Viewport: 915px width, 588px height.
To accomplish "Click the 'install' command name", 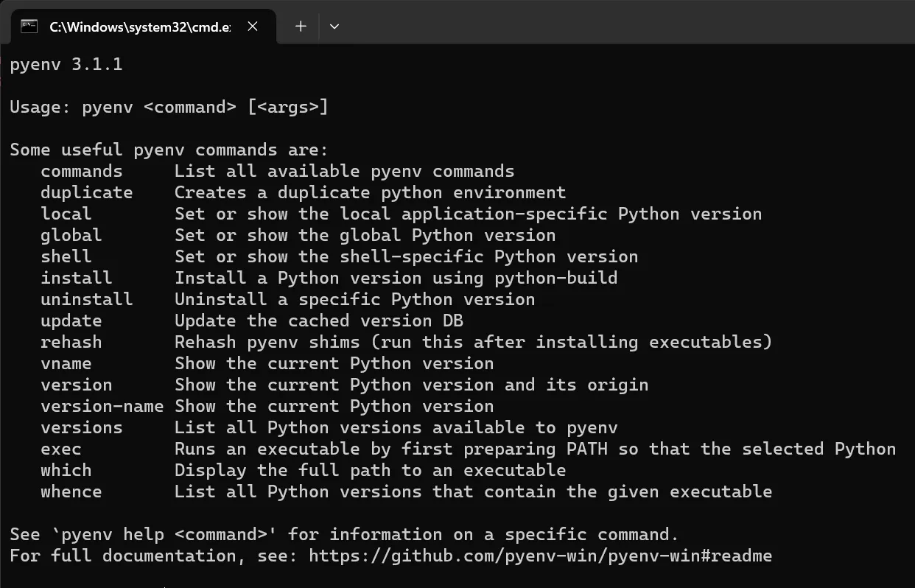I will coord(77,279).
